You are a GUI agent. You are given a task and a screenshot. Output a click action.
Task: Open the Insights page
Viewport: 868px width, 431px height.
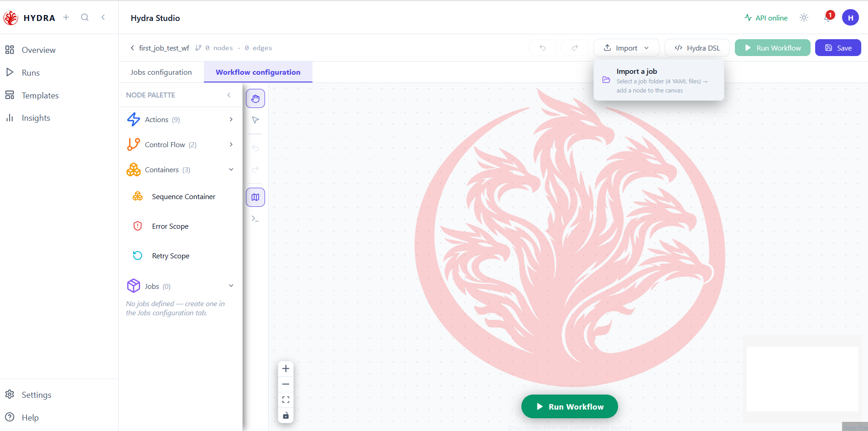click(x=59, y=118)
